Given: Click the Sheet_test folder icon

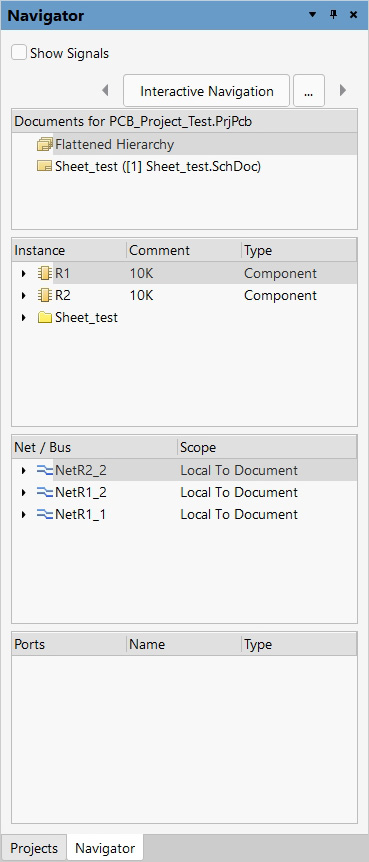Looking at the screenshot, I should pyautogui.click(x=45, y=317).
